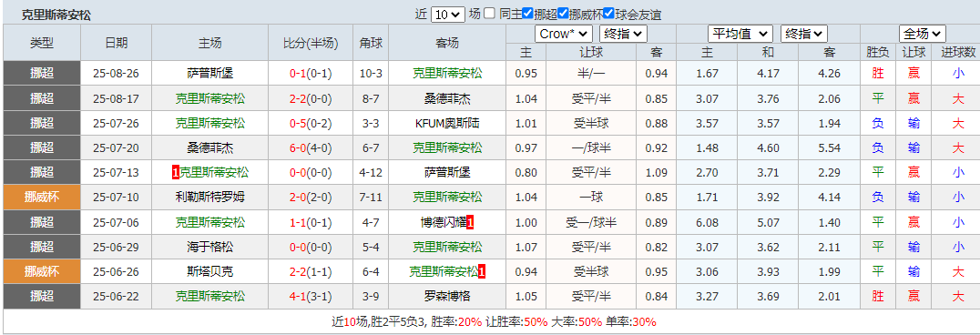Open score 6-0(4-0) match details

point(311,147)
